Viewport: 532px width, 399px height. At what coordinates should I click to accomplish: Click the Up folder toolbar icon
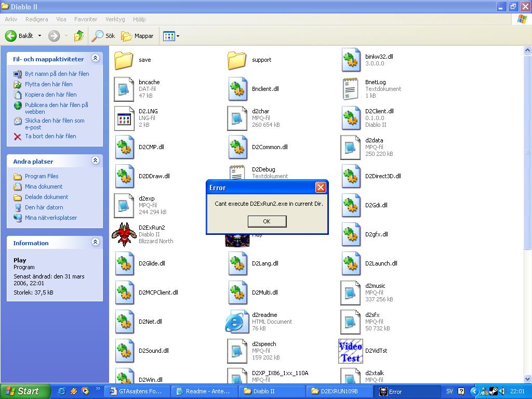coord(79,36)
